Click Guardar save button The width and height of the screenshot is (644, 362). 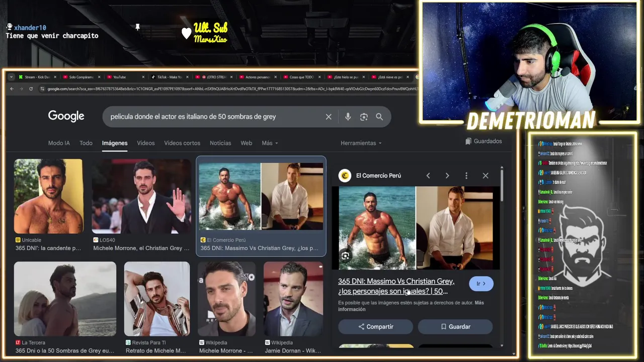point(455,327)
